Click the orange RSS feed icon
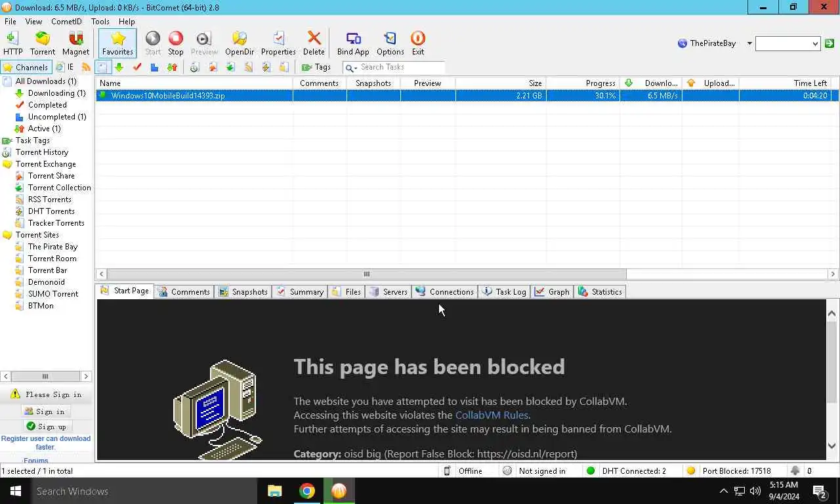840x504 pixels. pyautogui.click(x=86, y=67)
